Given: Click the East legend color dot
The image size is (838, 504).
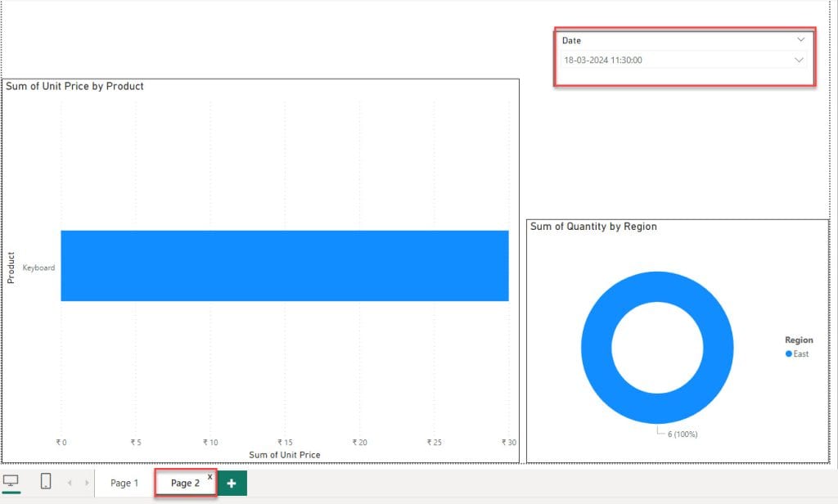Looking at the screenshot, I should tap(788, 353).
